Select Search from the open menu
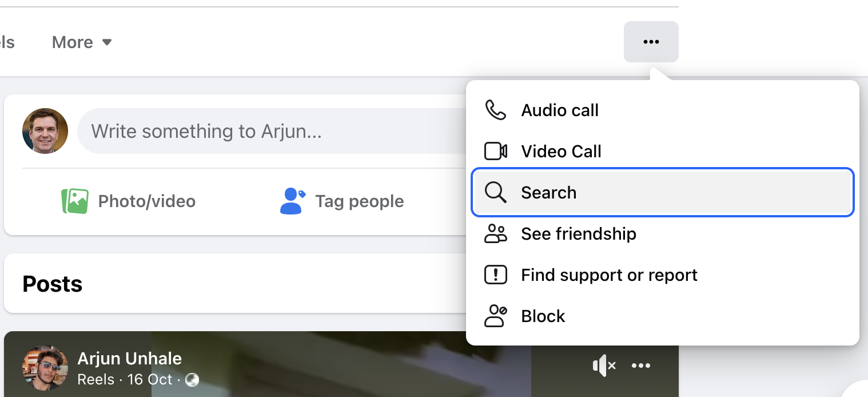868x397 pixels. pyautogui.click(x=548, y=192)
